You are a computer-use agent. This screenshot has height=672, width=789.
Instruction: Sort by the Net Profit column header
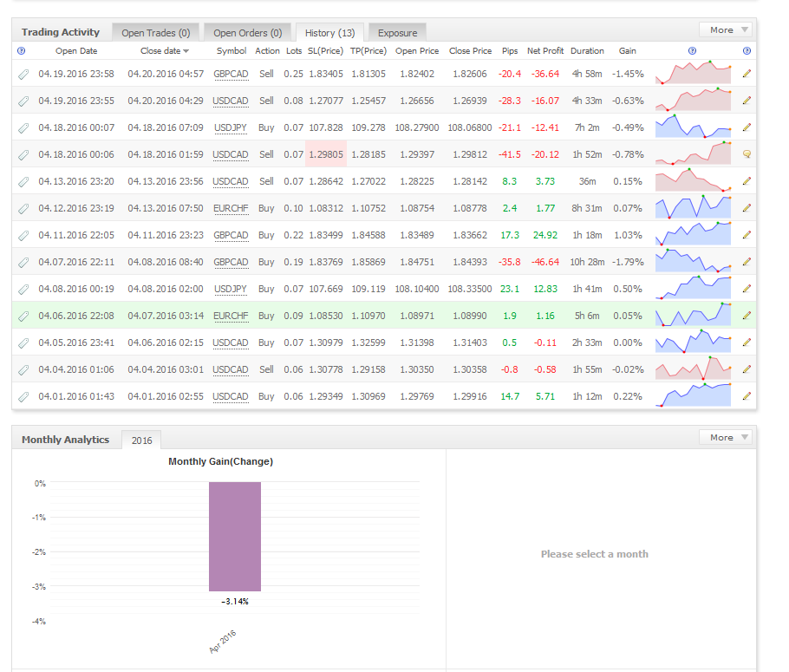pos(545,51)
